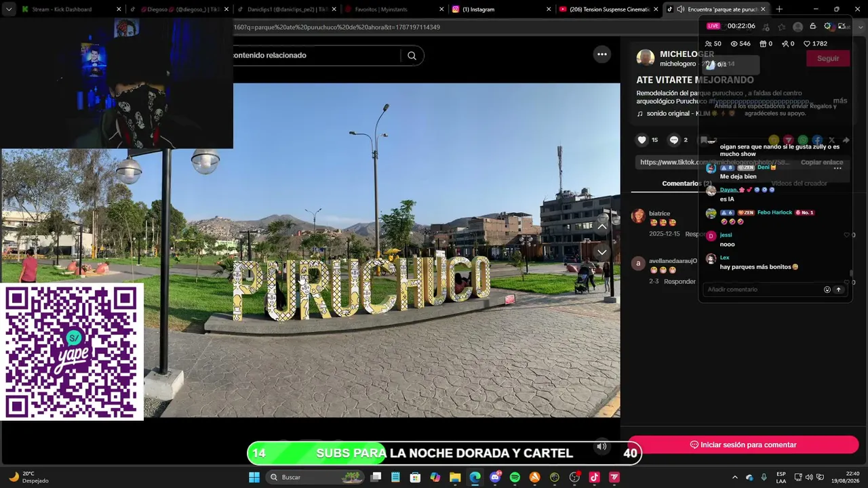Click the lock icon in live panel
This screenshot has width=868, height=488.
(812, 26)
